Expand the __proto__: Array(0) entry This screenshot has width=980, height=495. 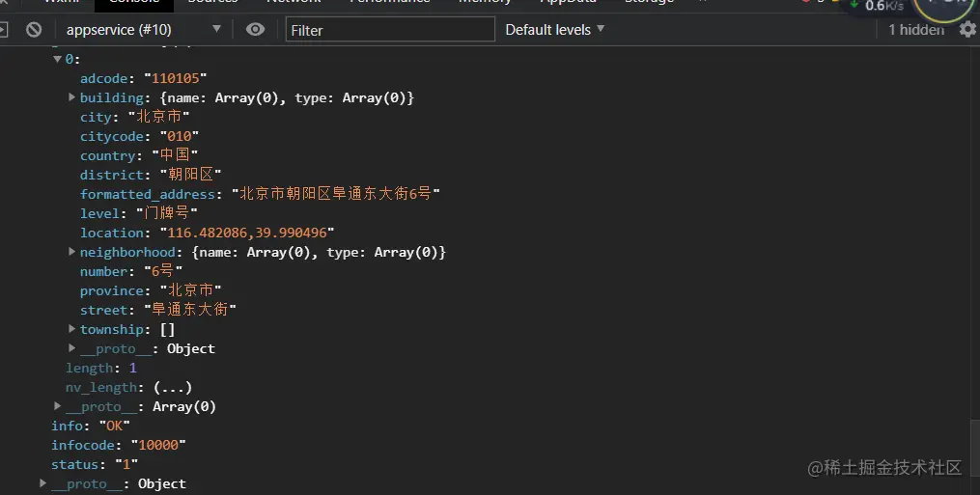(x=58, y=406)
